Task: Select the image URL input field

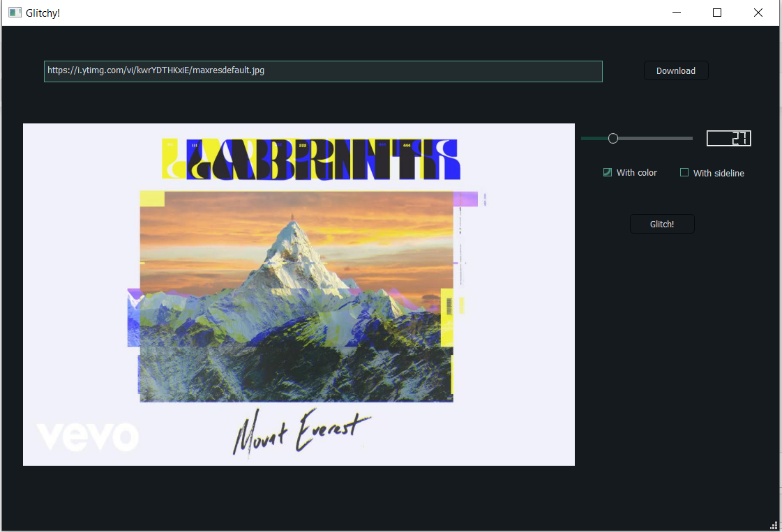Action: 323,71
